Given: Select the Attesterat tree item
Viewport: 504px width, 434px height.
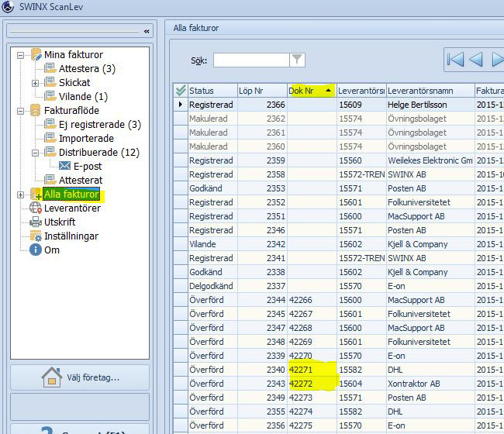Looking at the screenshot, I should pos(81,180).
